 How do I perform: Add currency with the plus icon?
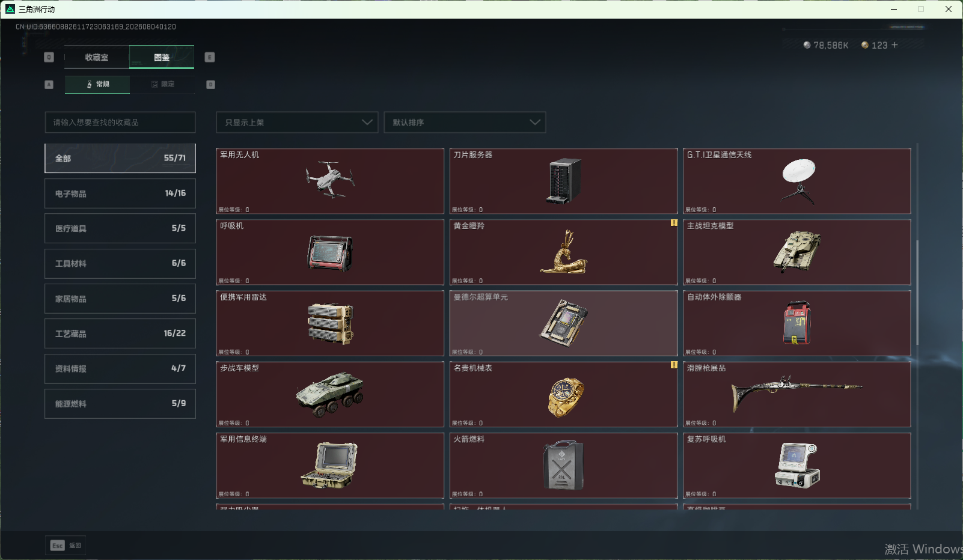pos(894,45)
